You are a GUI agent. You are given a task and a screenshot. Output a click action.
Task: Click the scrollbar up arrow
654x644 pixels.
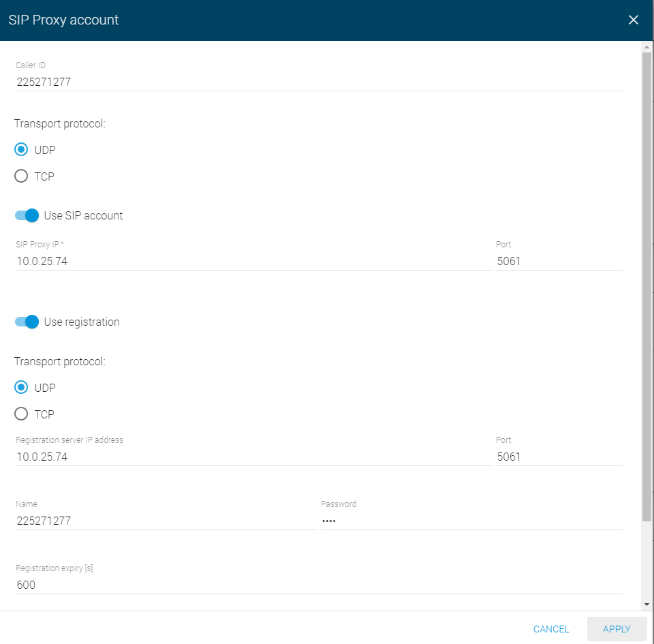coord(647,47)
